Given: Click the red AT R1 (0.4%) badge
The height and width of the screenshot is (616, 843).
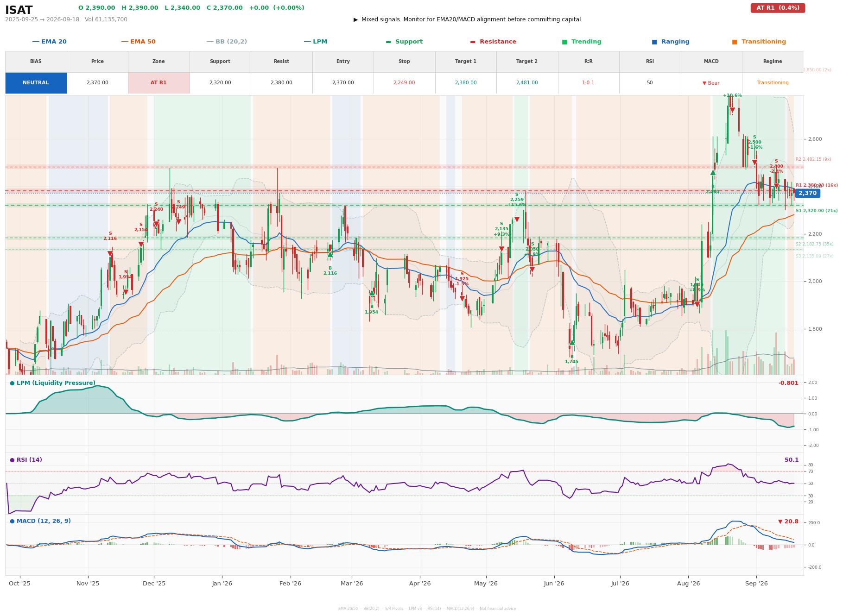Looking at the screenshot, I should point(778,8).
